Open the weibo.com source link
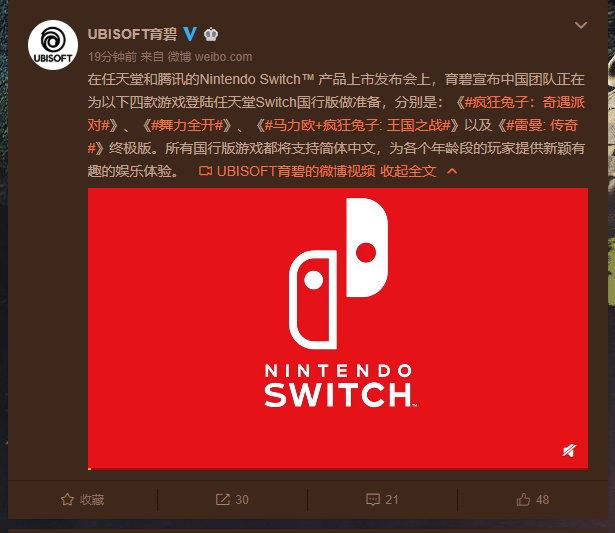 (223, 57)
